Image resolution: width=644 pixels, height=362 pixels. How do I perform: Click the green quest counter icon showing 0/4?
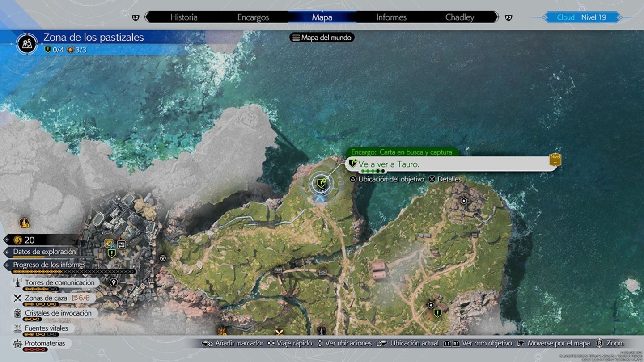pos(48,50)
